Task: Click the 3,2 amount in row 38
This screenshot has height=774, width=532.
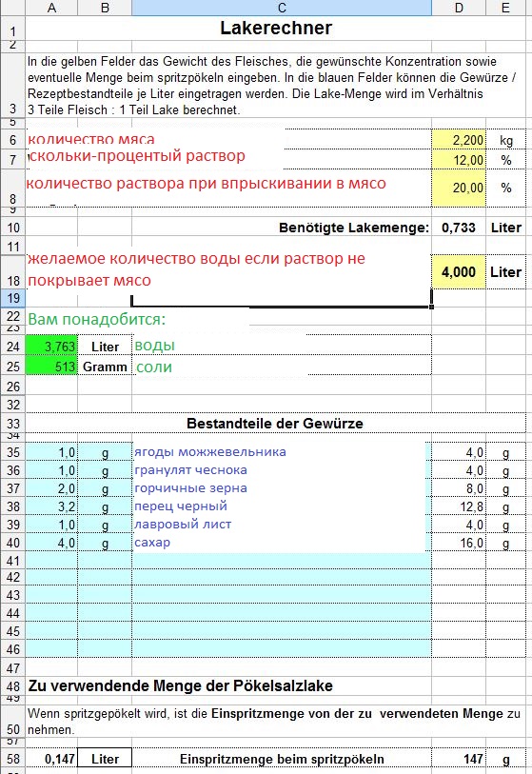Action: (x=51, y=506)
